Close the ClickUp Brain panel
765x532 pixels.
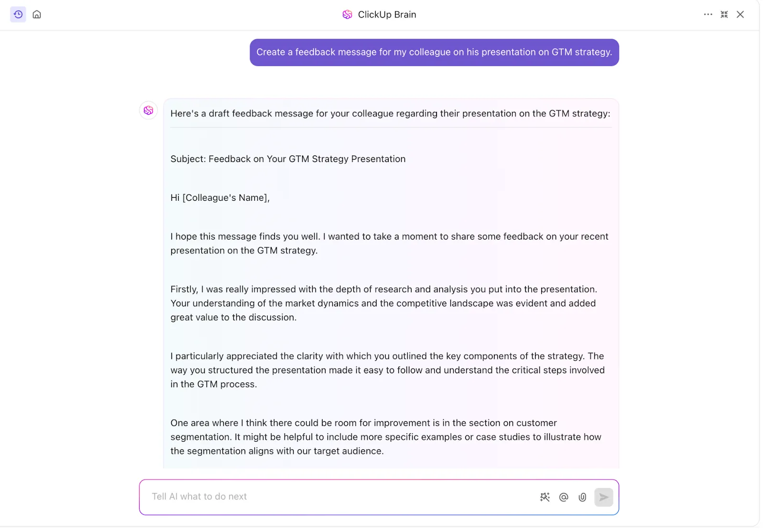(740, 14)
